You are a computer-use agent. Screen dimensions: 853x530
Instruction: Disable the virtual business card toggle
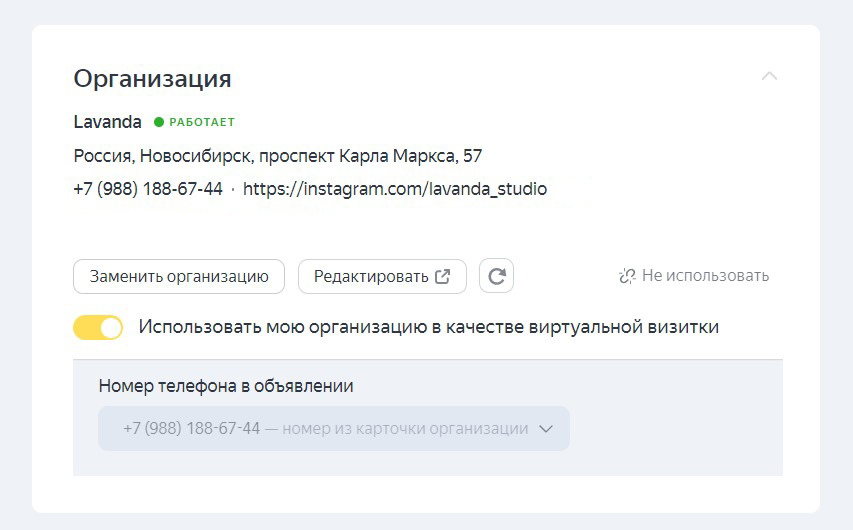point(98,328)
